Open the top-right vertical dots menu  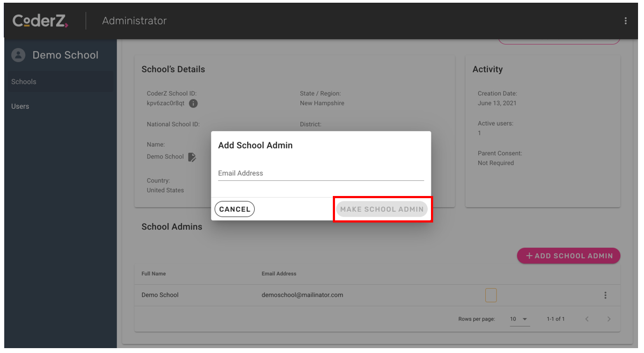(626, 21)
